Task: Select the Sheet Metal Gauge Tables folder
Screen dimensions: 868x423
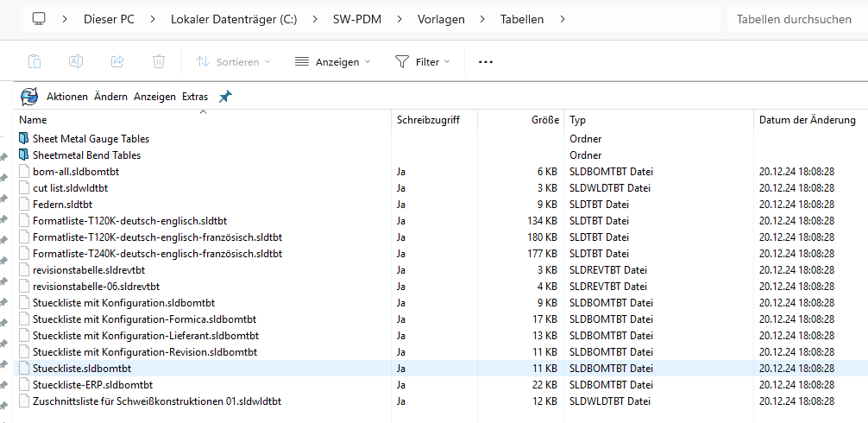Action: 91,138
